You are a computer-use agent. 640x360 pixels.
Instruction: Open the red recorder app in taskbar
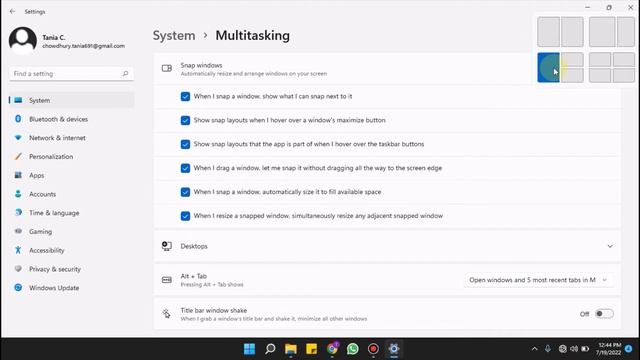373,349
